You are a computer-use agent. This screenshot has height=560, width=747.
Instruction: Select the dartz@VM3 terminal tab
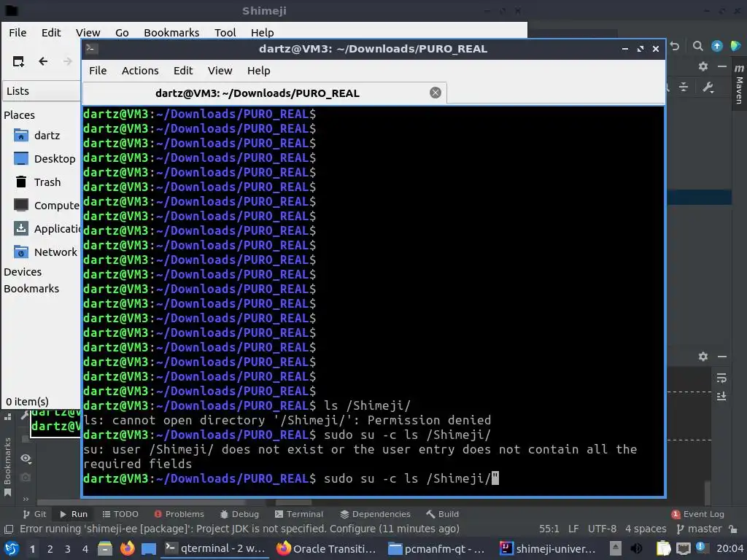click(264, 93)
